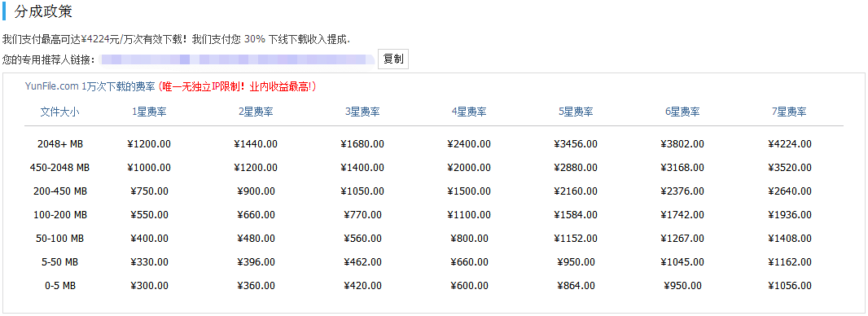This screenshot has height=316, width=868.
Task: Click the ¥560.00 rate cell
Action: click(x=362, y=239)
